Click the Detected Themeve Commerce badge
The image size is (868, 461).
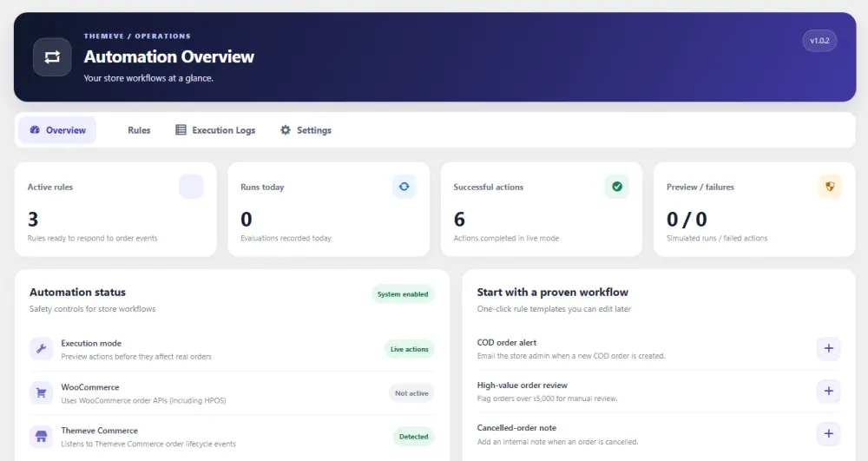(x=413, y=437)
